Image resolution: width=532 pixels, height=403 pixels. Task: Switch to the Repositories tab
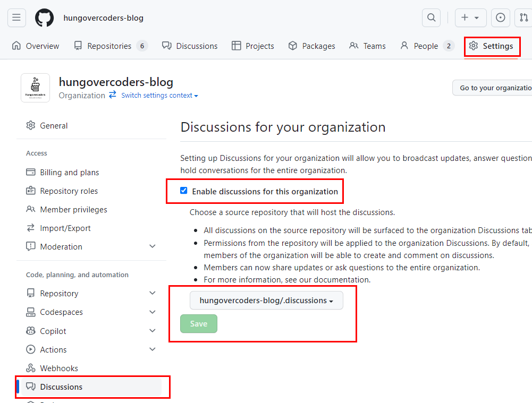111,46
